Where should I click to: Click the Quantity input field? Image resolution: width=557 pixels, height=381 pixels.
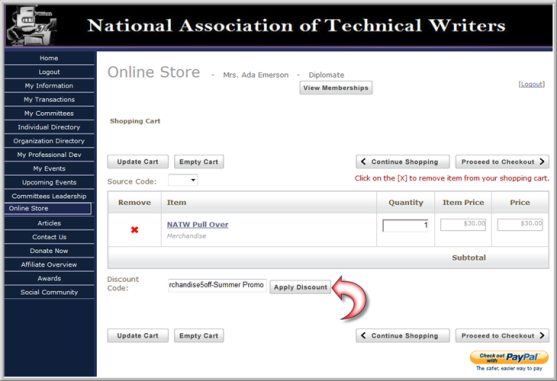405,225
